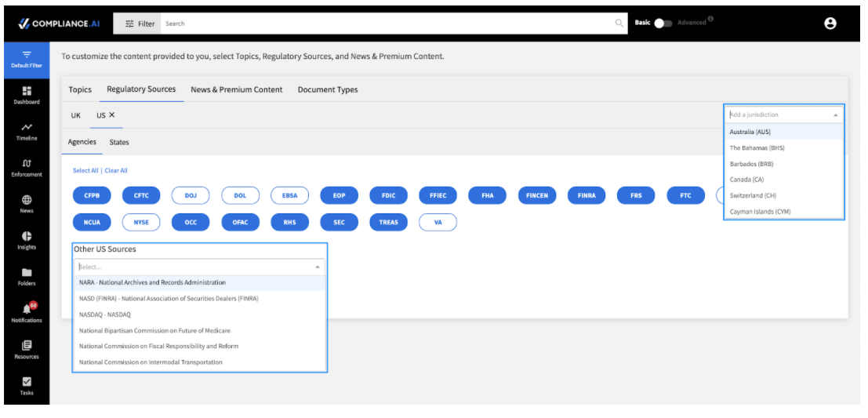868x418 pixels.
Task: Toggle the CFTC agency pill
Action: click(141, 195)
